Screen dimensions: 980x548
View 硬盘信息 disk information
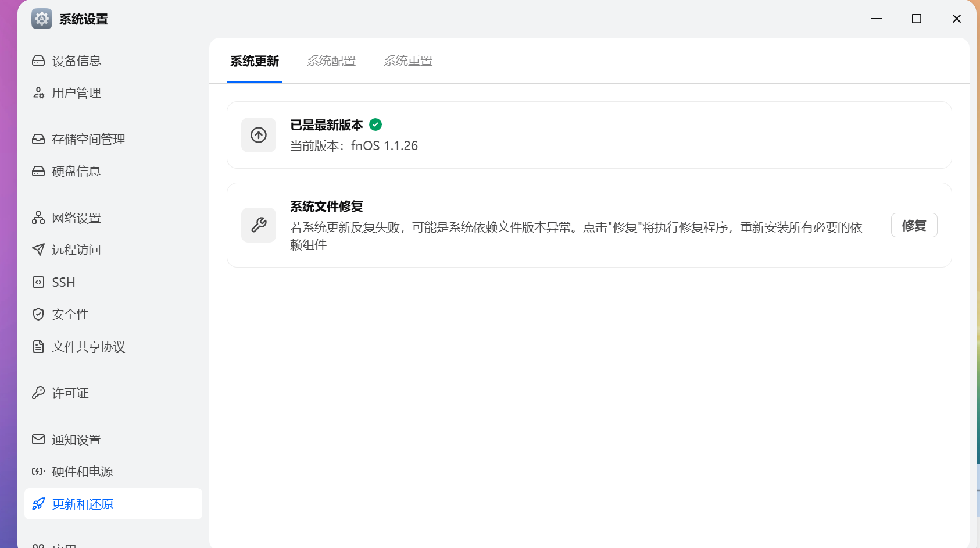76,170
